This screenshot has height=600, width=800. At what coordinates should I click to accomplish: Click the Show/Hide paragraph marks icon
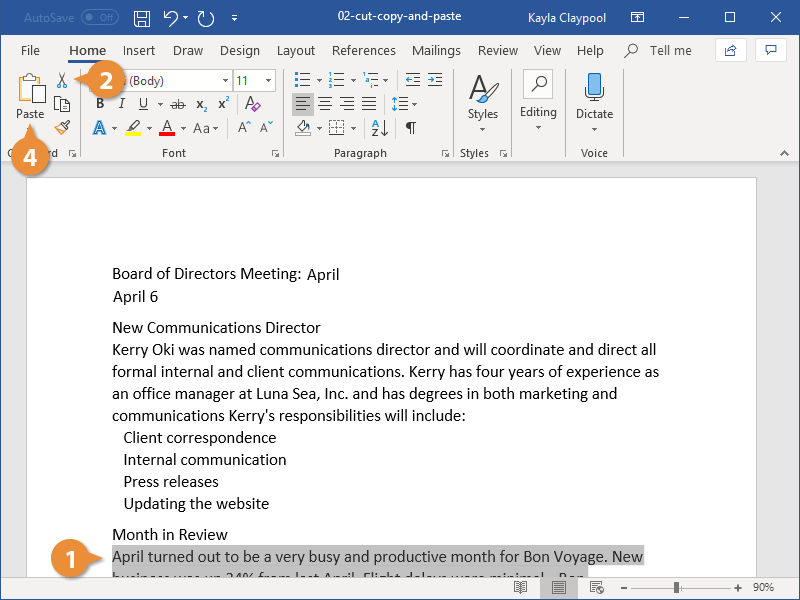[x=410, y=128]
